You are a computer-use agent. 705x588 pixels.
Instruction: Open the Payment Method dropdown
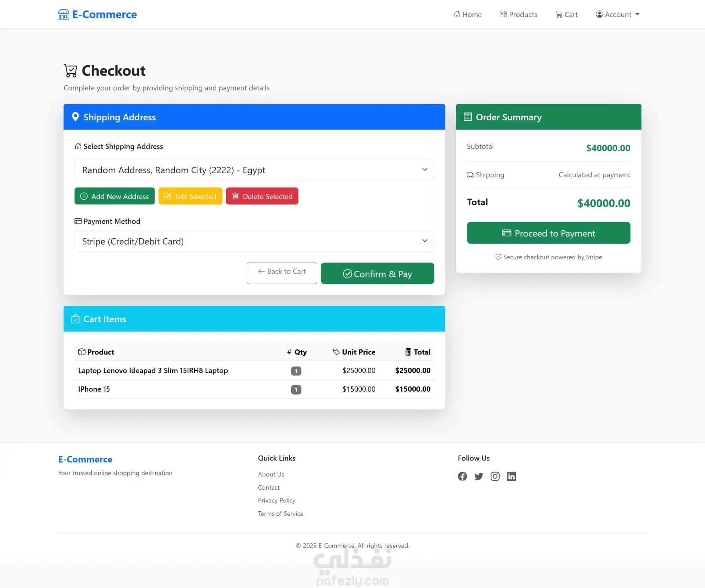pos(254,241)
